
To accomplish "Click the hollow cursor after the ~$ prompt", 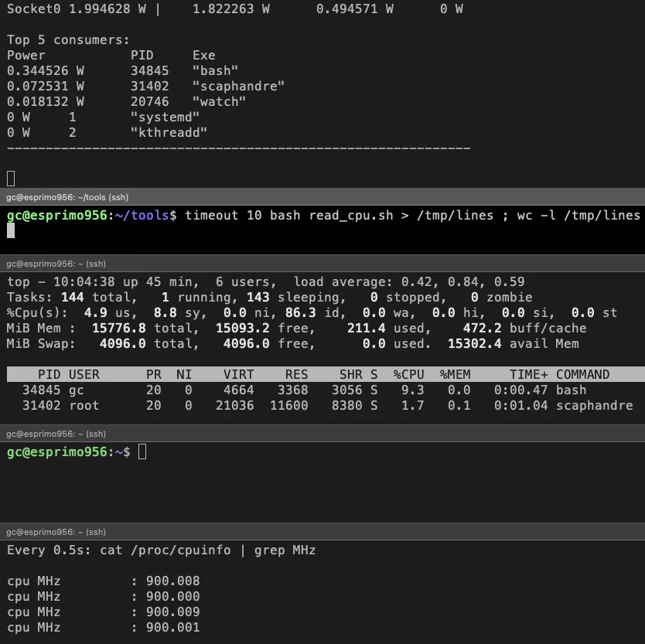I will coord(142,451).
